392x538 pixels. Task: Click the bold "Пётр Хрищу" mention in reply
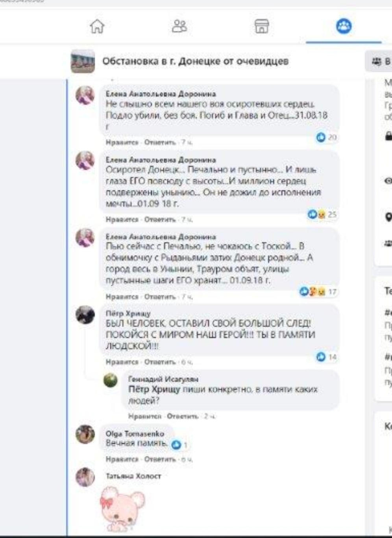[154, 390]
